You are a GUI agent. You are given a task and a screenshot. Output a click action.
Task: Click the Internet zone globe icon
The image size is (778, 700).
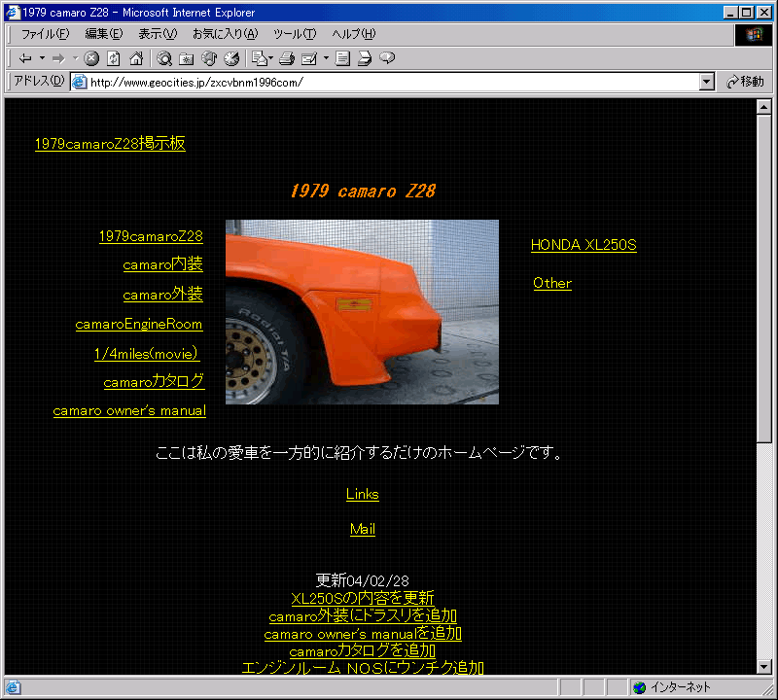click(640, 687)
